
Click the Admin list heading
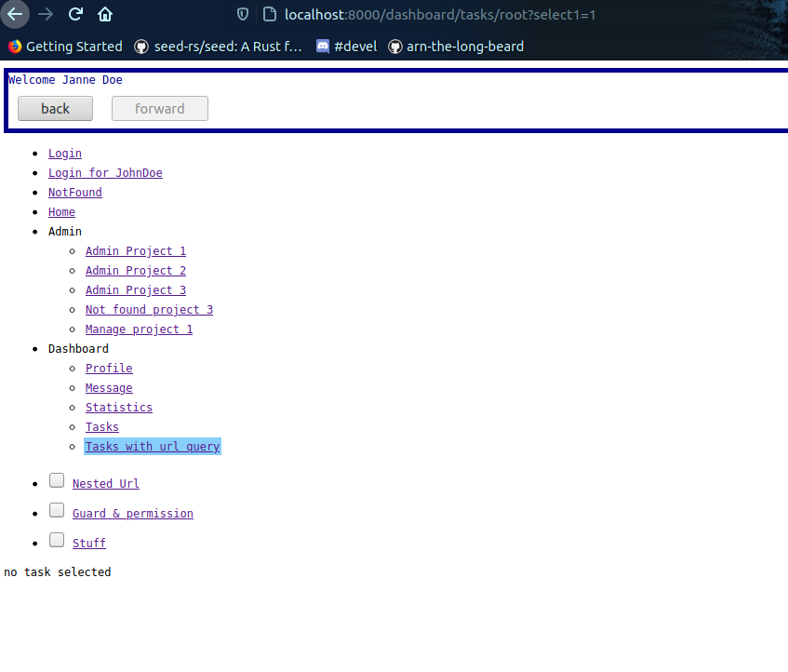tap(65, 232)
